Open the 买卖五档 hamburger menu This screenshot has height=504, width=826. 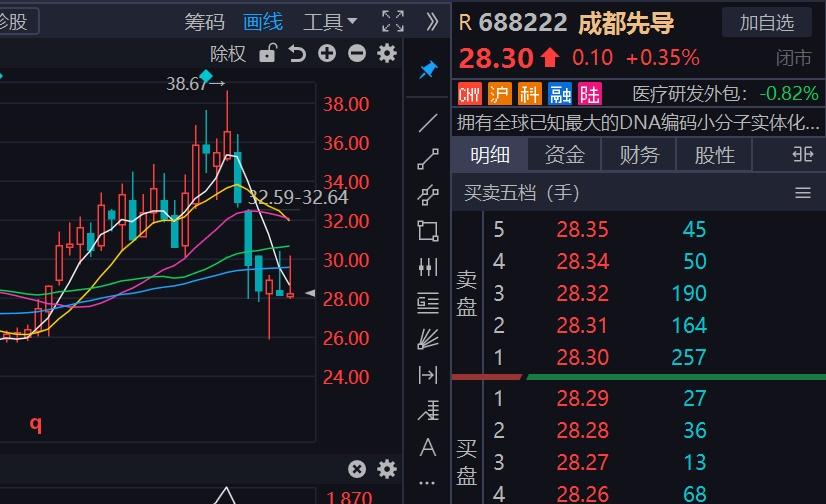point(803,193)
